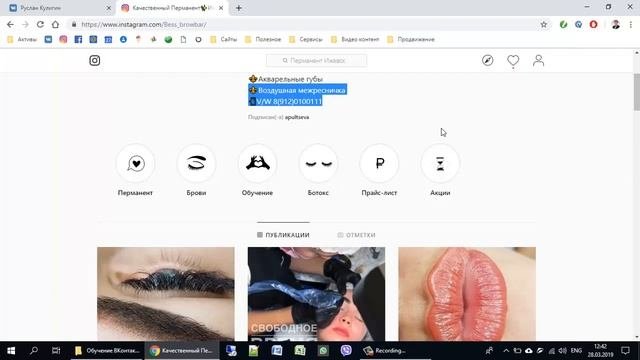Screen dimensions: 640x360
Task: Go back with browser back arrow
Action: (x=10, y=24)
